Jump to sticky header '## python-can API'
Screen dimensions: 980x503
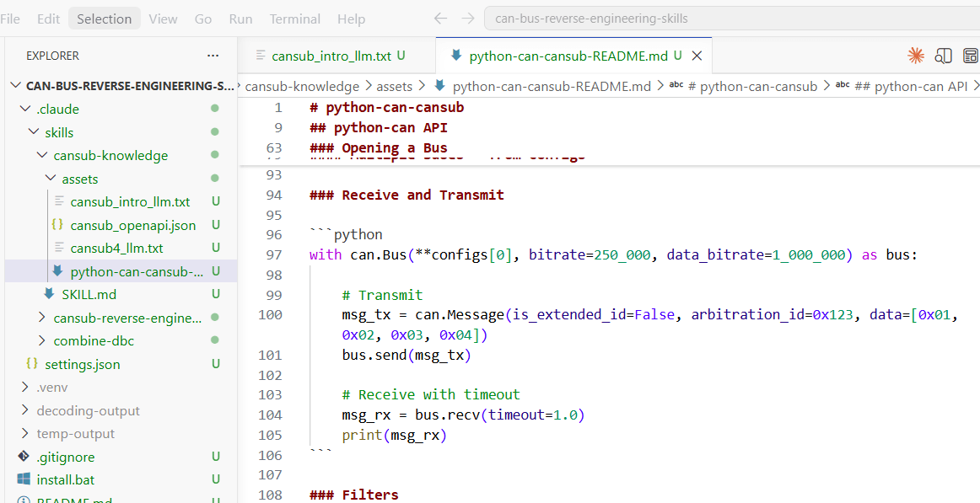point(378,128)
